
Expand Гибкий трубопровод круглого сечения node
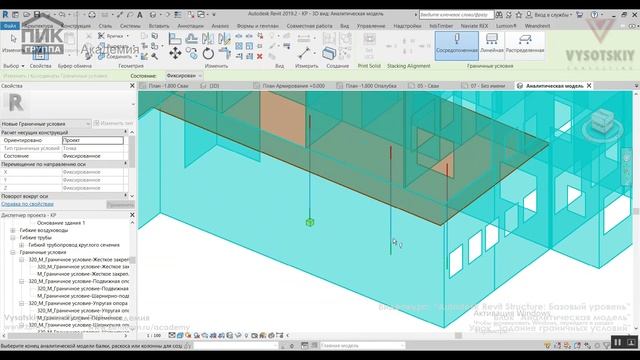coord(22,245)
